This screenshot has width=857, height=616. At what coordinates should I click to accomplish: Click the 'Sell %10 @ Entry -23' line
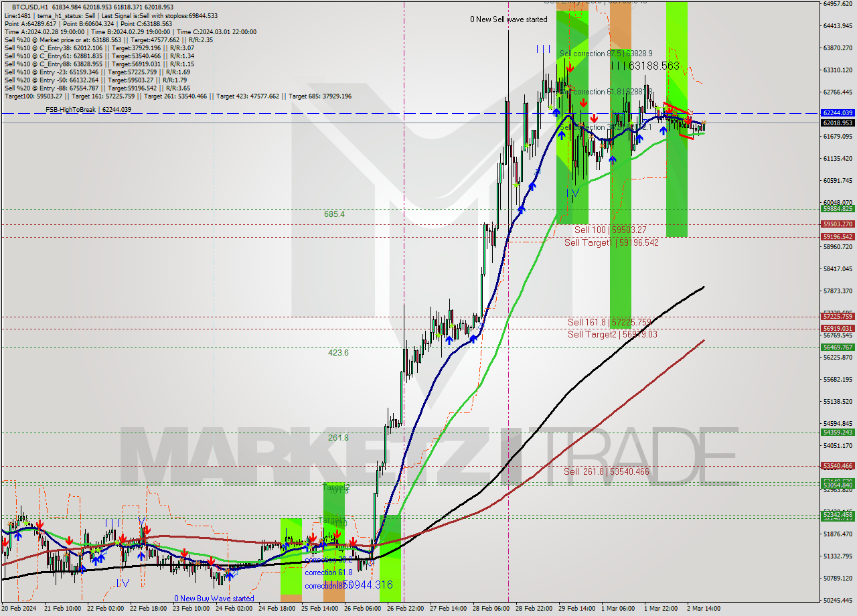tap(98, 72)
